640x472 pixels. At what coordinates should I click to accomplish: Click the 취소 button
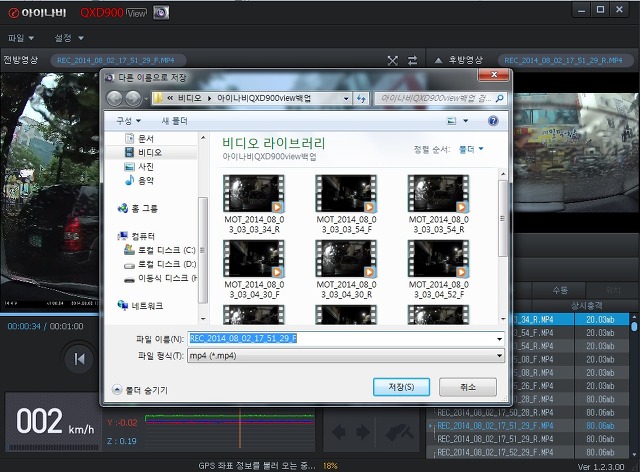[468, 387]
